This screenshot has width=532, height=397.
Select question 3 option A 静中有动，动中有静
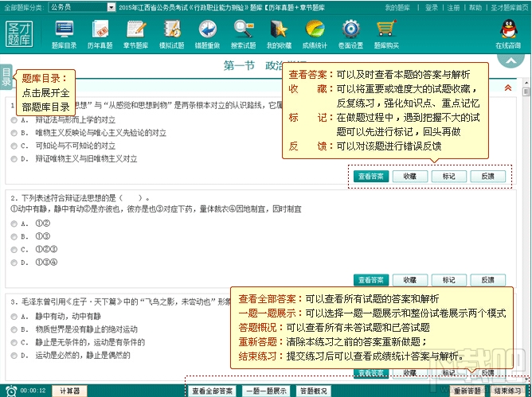pos(14,317)
